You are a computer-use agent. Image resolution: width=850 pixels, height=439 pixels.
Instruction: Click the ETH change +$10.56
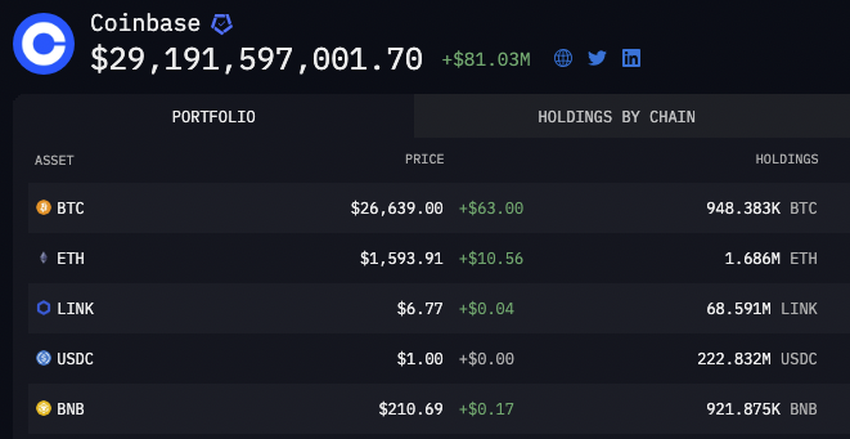[491, 259]
